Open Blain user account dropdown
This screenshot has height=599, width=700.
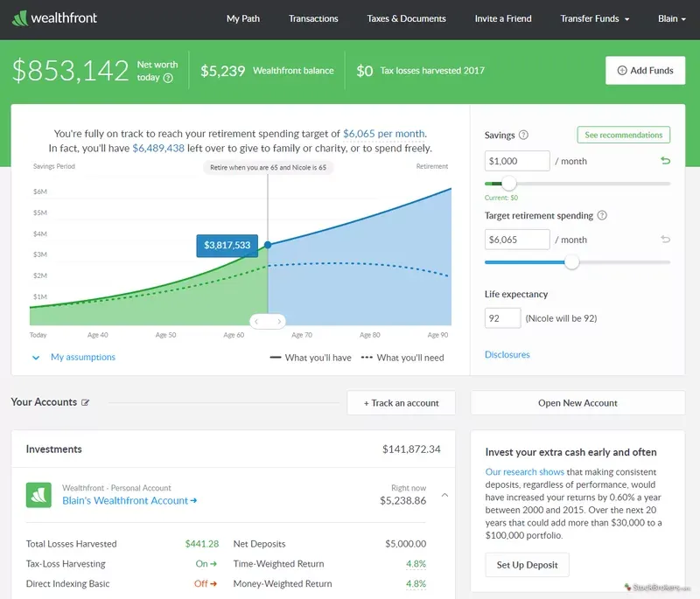pos(671,18)
